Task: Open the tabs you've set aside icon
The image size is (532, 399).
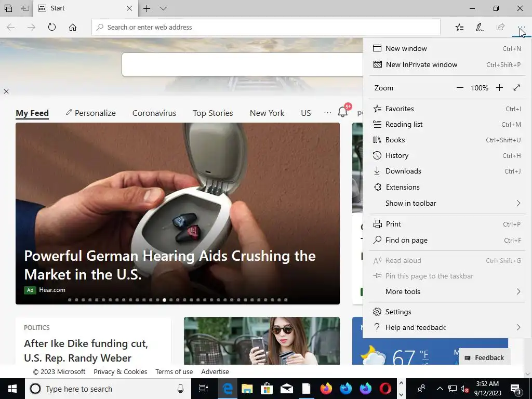Action: pyautogui.click(x=8, y=8)
